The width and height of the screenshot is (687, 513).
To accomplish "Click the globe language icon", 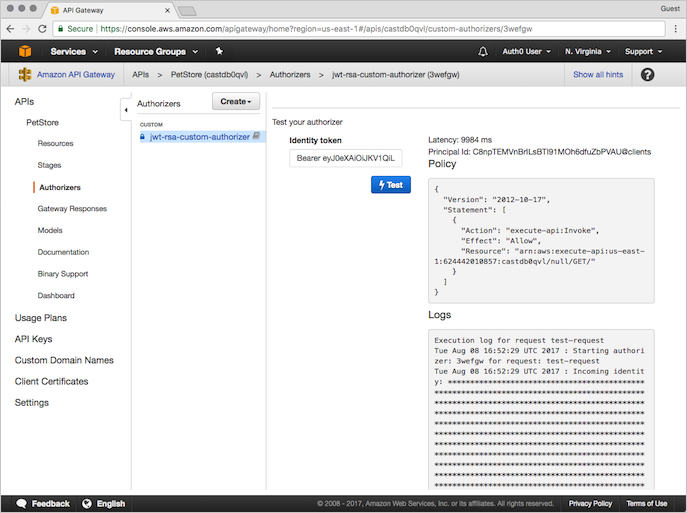I will pos(87,504).
